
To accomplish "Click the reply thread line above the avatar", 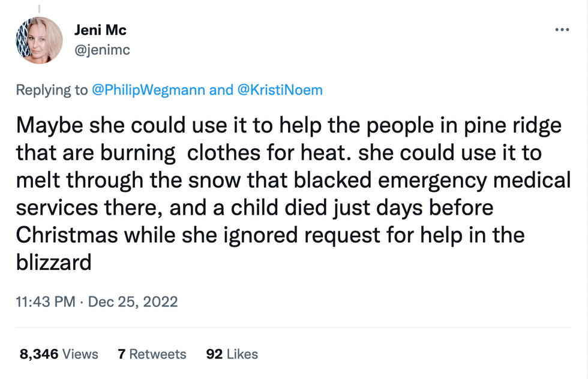I will 40,8.
